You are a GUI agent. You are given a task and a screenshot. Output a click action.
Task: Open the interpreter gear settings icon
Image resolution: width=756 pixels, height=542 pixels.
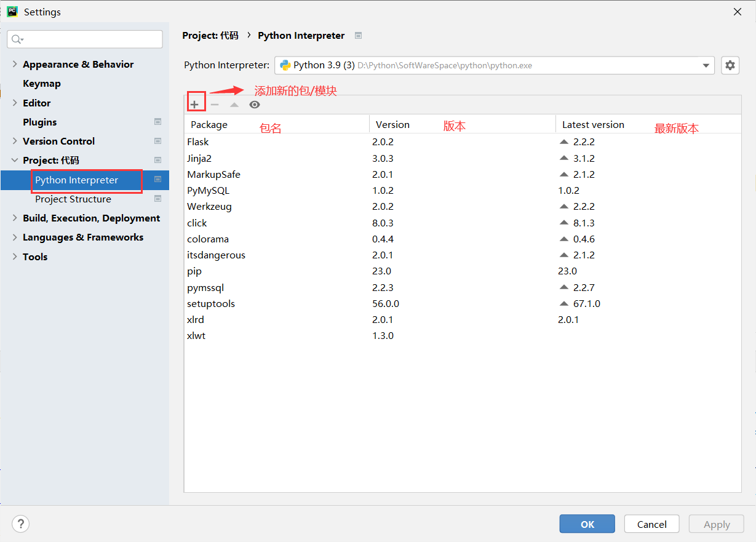tap(730, 65)
